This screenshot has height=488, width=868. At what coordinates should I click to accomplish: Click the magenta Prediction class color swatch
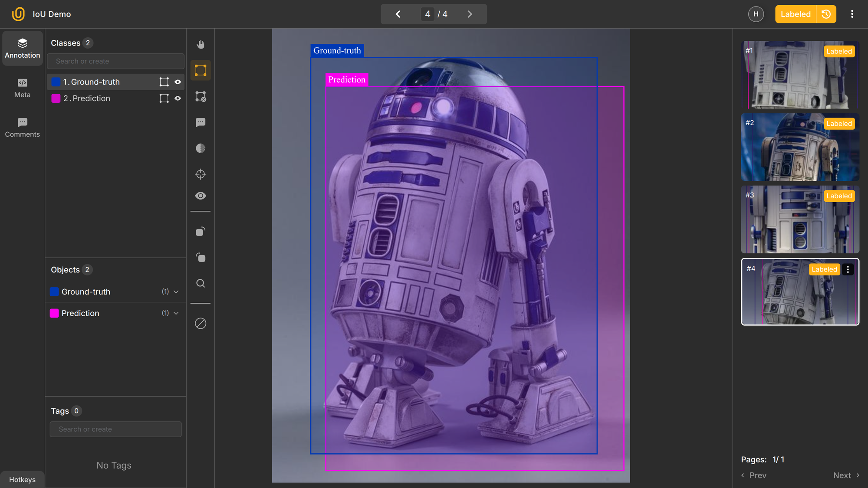coord(56,98)
